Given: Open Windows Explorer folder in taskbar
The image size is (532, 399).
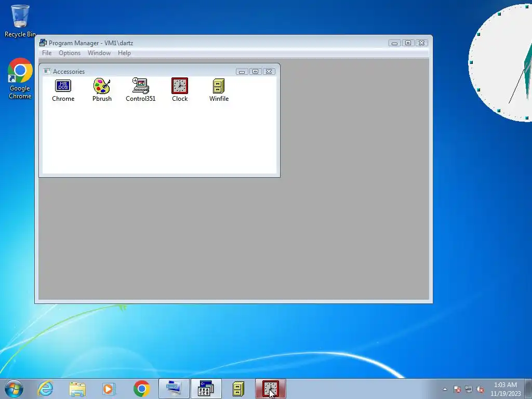Looking at the screenshot, I should click(77, 389).
